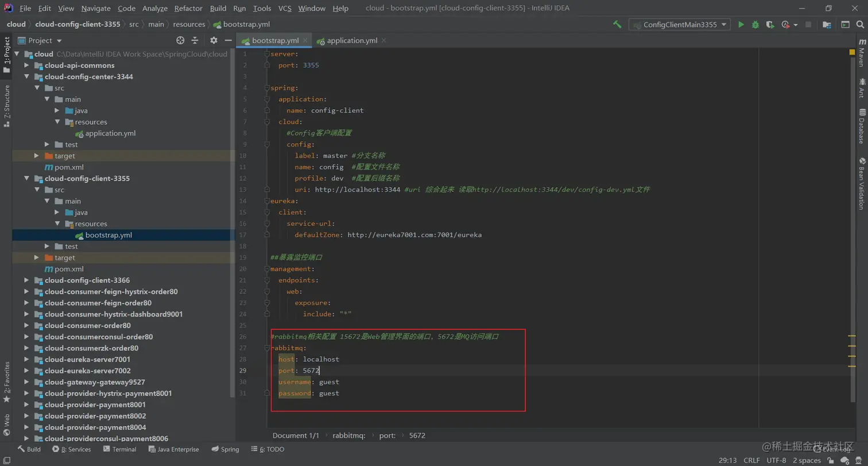Viewport: 868px width, 466px height.
Task: Open the Favorites side tab
Action: click(x=6, y=382)
